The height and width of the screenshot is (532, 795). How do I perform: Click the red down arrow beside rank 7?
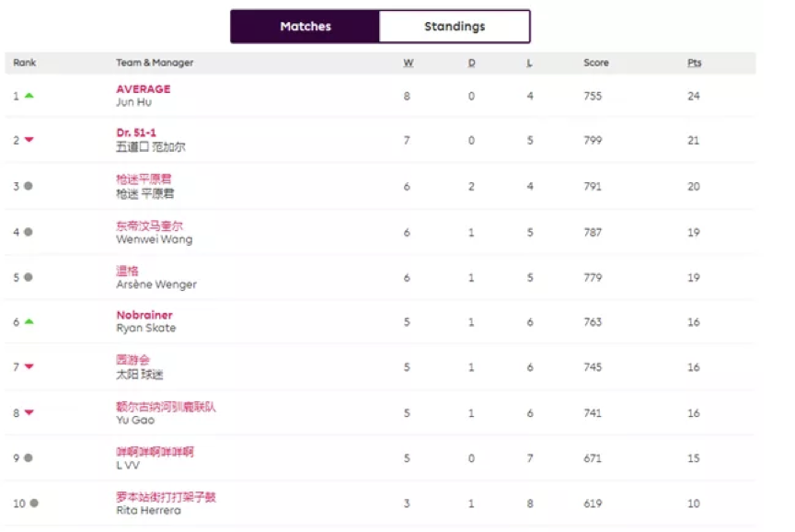point(29,367)
